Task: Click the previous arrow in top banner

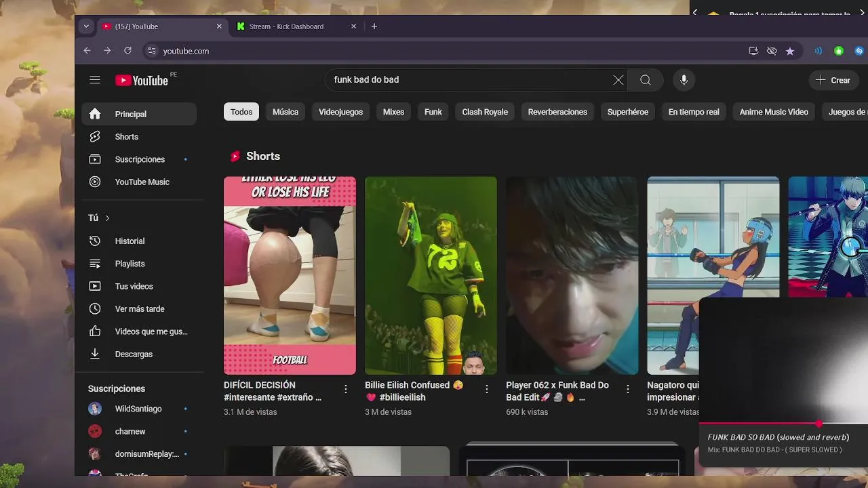Action: [x=694, y=13]
